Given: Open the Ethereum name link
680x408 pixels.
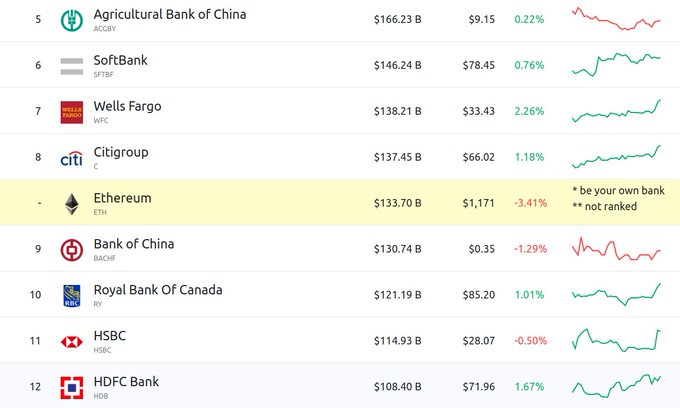Looking at the screenshot, I should pyautogui.click(x=122, y=198).
